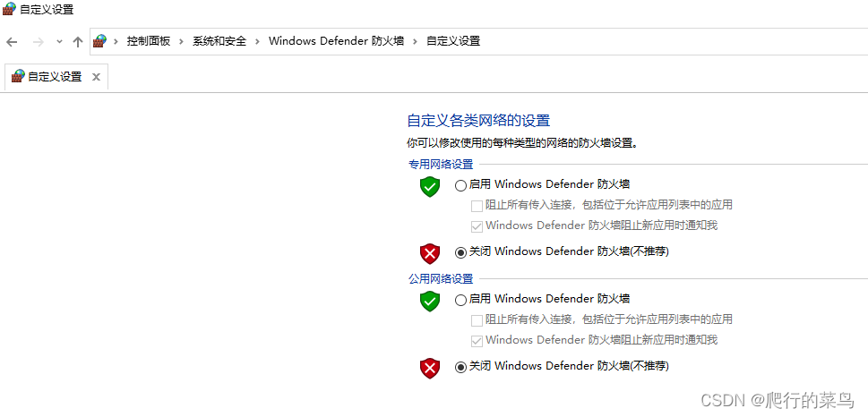Image resolution: width=868 pixels, height=417 pixels.
Task: Click the 你可以修改使用的每种类型 description text
Action: [522, 143]
